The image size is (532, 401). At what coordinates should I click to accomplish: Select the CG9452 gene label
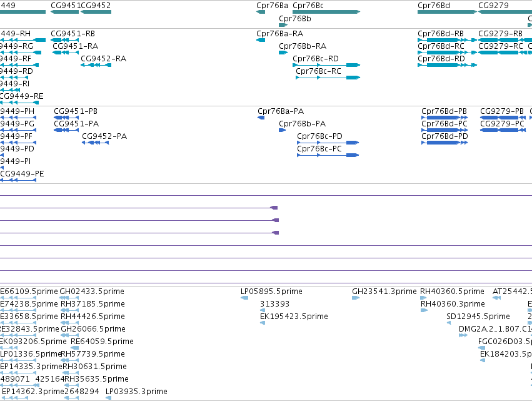pos(96,6)
